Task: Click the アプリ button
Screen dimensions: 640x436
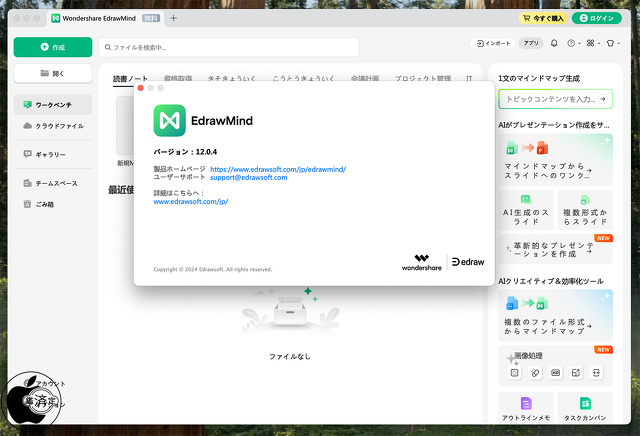Action: coord(531,43)
